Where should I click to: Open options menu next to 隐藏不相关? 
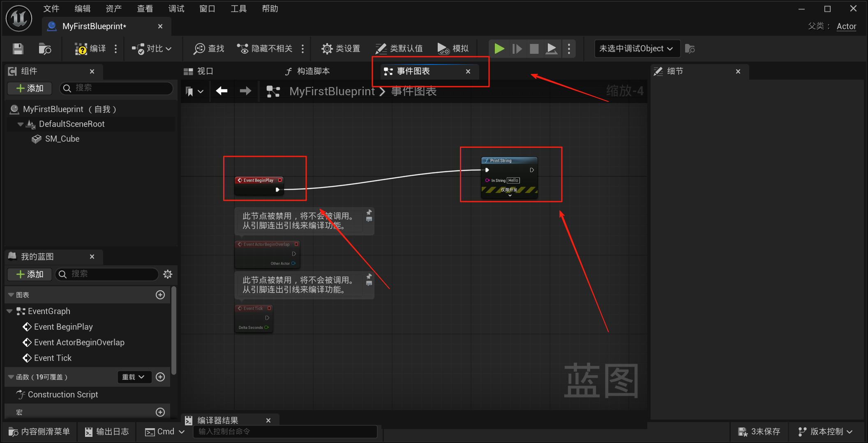[303, 49]
